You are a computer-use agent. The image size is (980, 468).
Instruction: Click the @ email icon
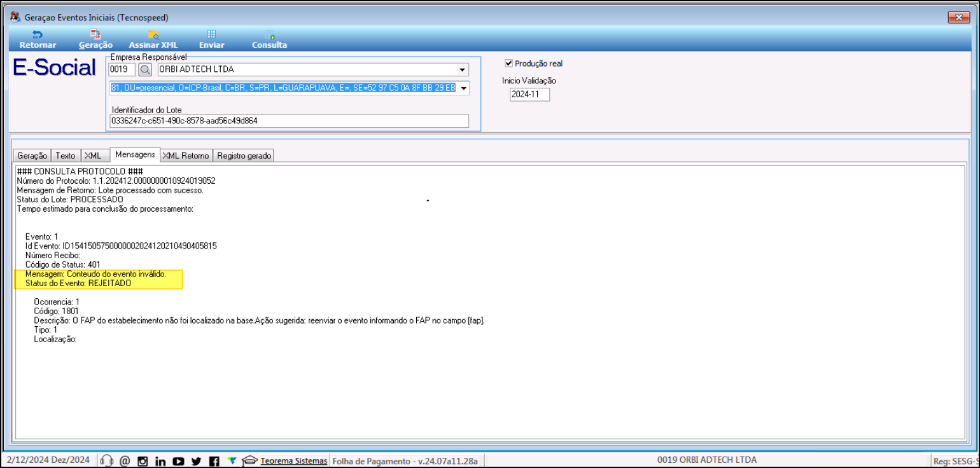coord(125,461)
